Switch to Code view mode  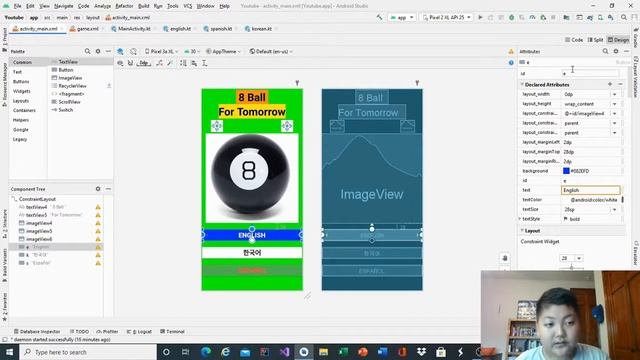(574, 40)
